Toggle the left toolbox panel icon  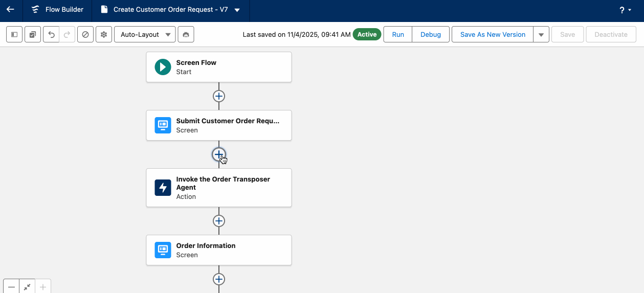point(14,35)
